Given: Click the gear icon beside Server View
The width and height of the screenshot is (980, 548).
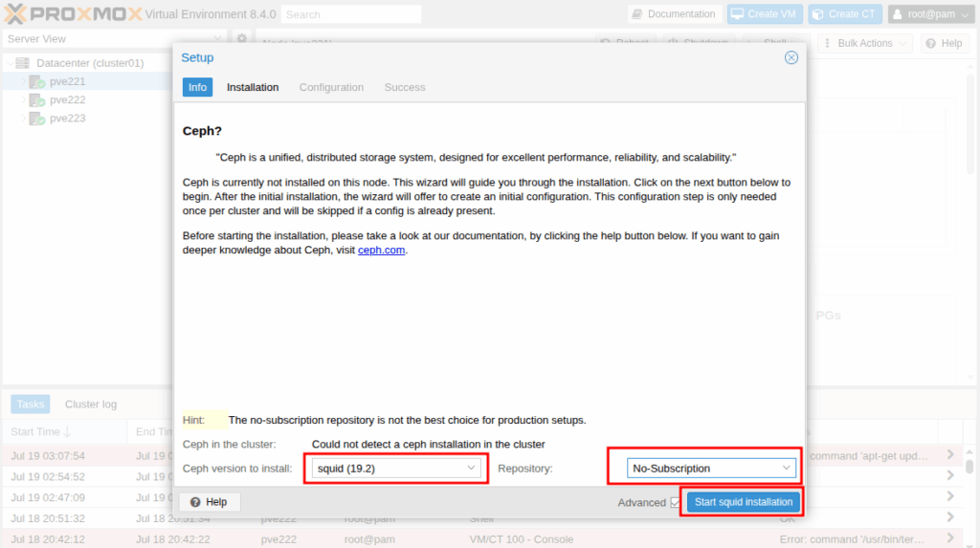Looking at the screenshot, I should point(242,39).
